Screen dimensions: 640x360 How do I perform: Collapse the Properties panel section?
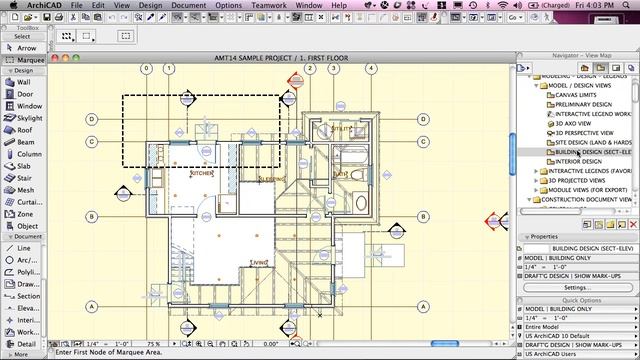527,237
